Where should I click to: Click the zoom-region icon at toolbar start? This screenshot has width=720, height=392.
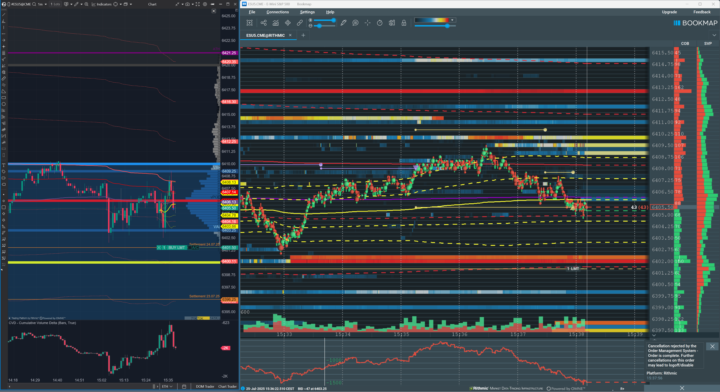249,23
